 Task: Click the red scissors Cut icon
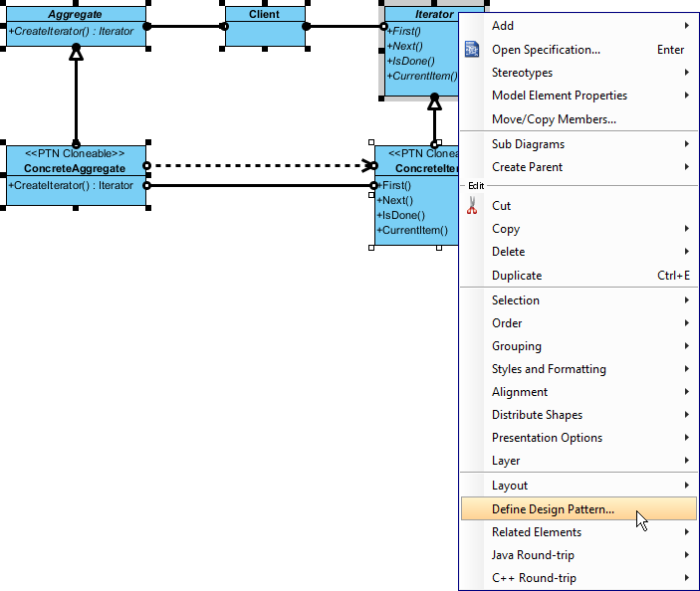click(472, 206)
